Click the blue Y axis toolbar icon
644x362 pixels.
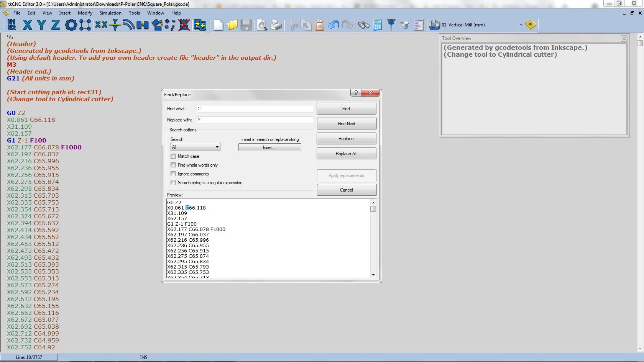41,25
